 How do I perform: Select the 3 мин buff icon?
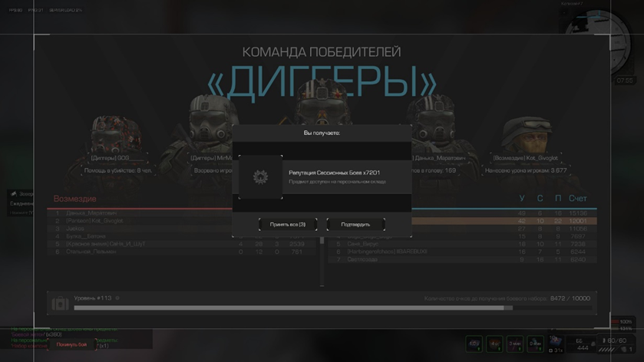(x=514, y=344)
